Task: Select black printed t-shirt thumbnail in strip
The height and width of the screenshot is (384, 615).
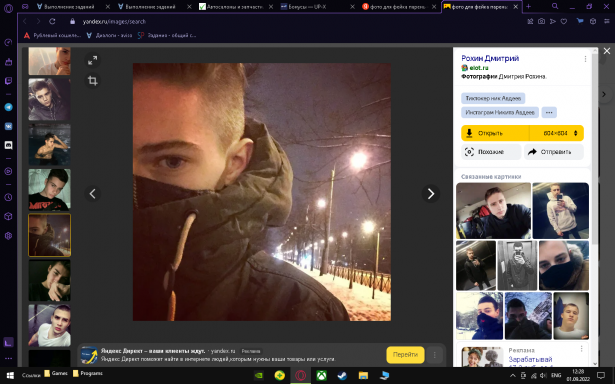Action: (x=49, y=190)
